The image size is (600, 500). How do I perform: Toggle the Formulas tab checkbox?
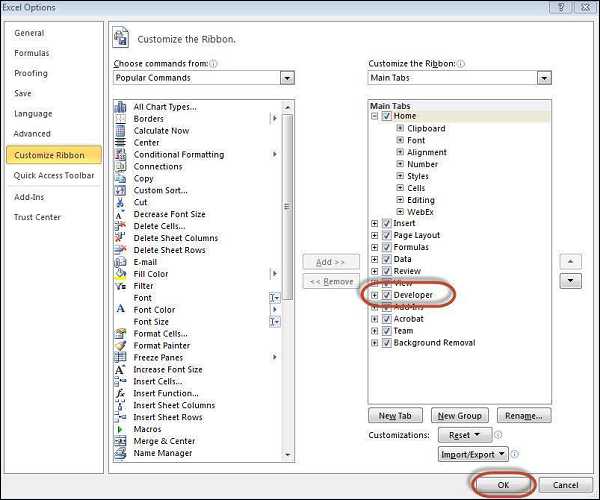tap(386, 247)
